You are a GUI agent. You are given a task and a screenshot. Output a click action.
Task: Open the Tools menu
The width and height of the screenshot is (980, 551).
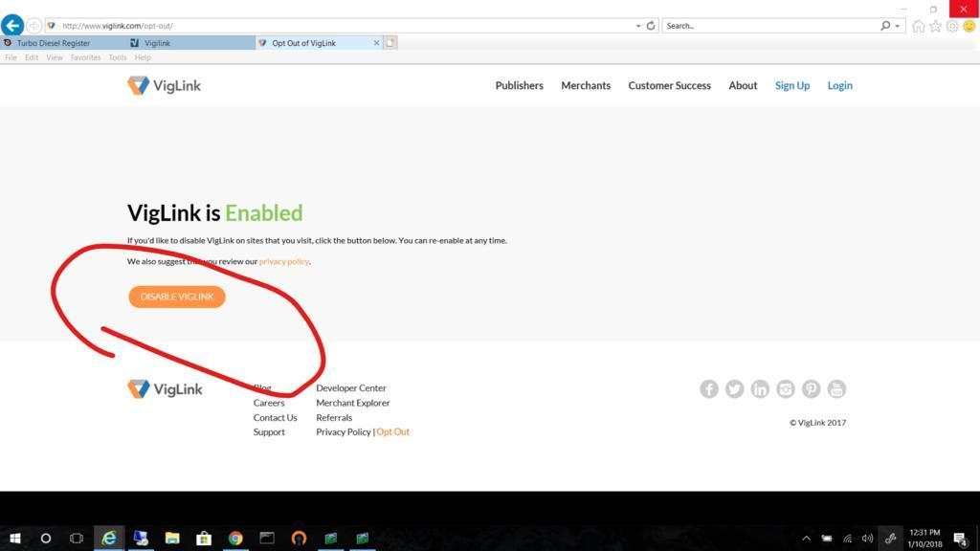(118, 57)
